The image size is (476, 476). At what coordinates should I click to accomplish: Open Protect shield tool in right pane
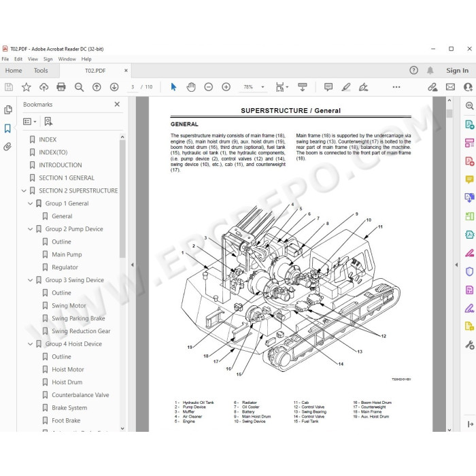[x=469, y=271]
